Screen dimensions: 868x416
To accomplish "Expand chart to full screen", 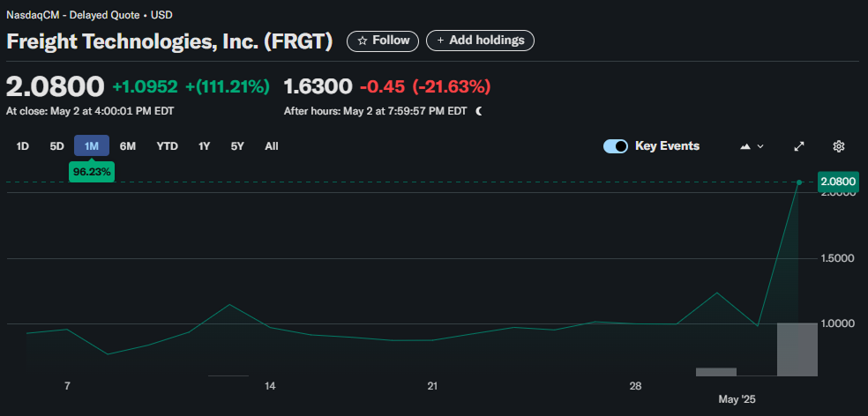I will [x=799, y=146].
